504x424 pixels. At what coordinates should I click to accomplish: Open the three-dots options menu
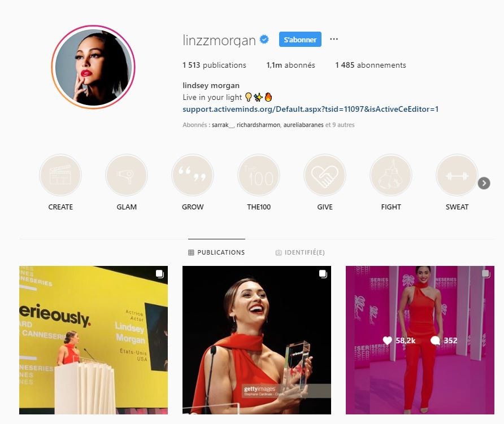(x=334, y=39)
